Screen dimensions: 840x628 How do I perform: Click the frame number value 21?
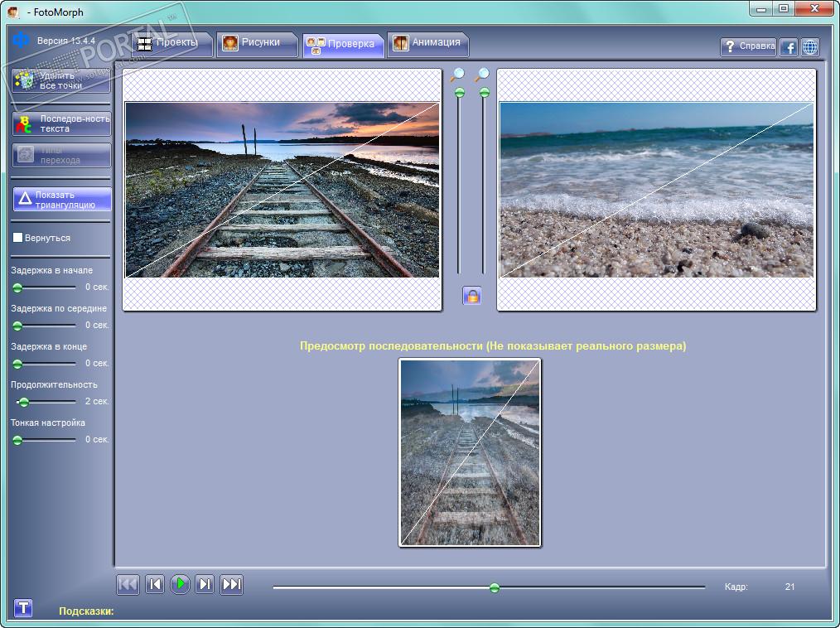coord(789,587)
